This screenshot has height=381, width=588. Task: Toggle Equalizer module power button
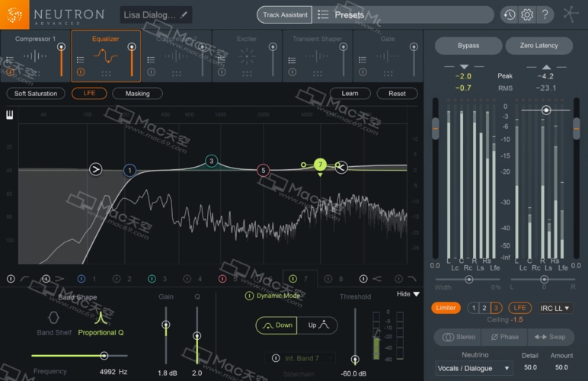pyautogui.click(x=81, y=72)
